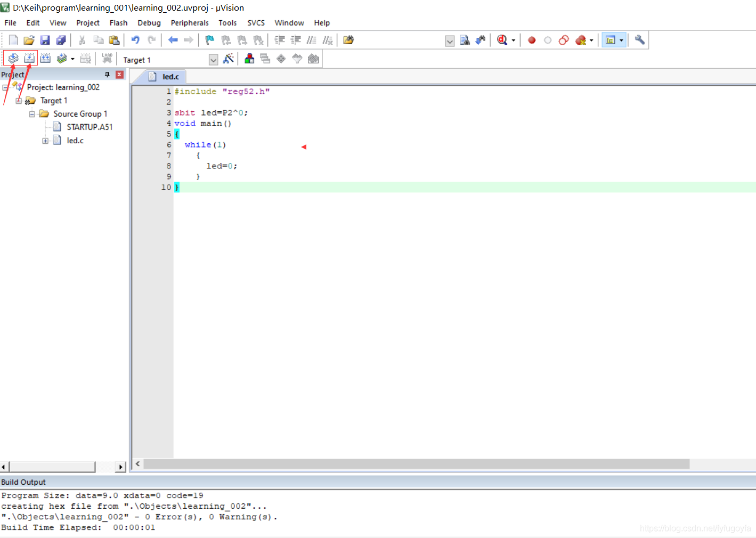Open the batch build dropdown arrow
Image resolution: width=756 pixels, height=538 pixels.
72,59
